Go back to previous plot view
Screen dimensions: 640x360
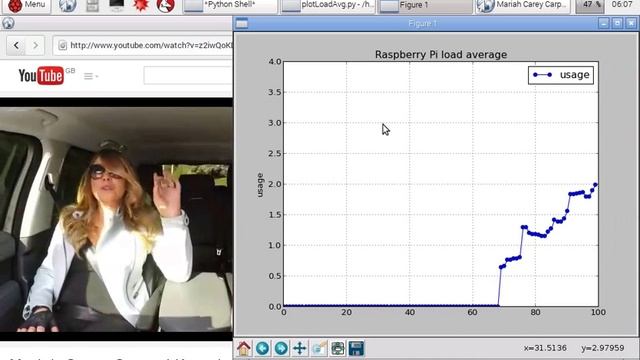click(x=262, y=348)
